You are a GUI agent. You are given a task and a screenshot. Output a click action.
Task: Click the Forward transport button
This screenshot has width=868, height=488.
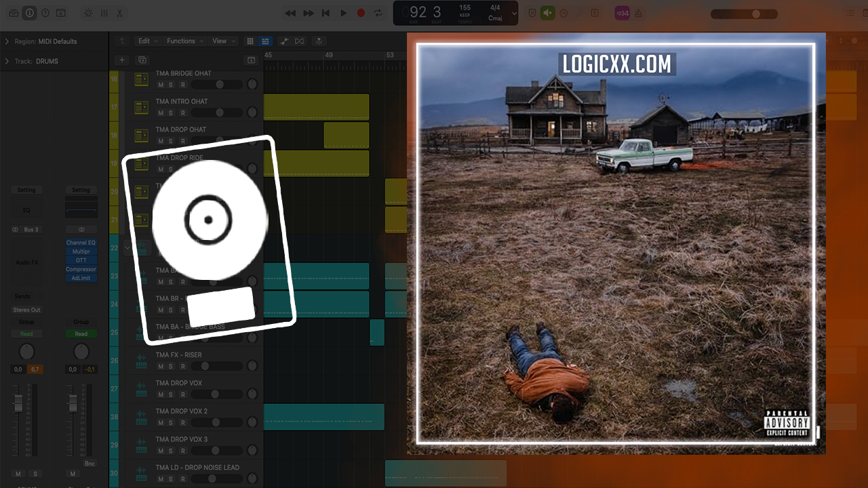(308, 13)
